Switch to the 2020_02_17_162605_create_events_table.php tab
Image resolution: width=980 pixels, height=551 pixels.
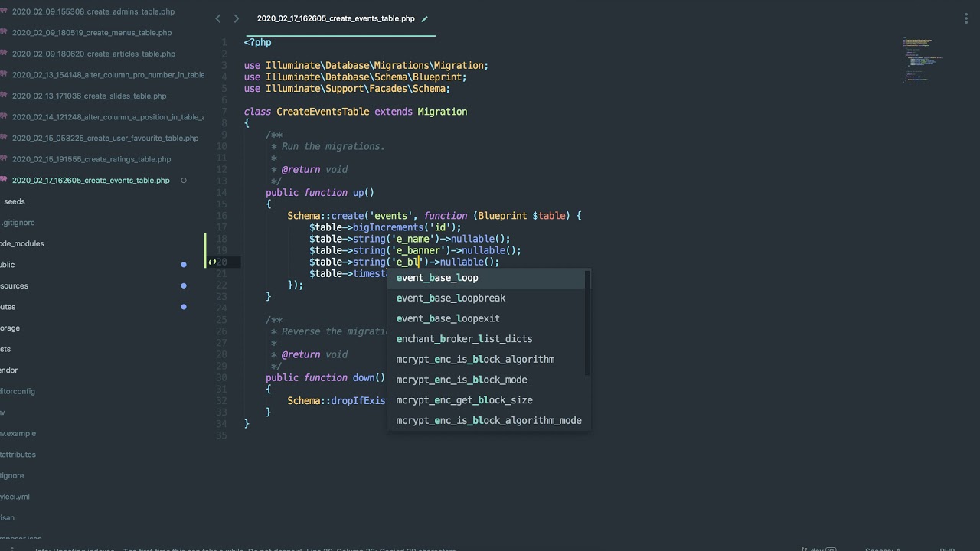coord(335,18)
